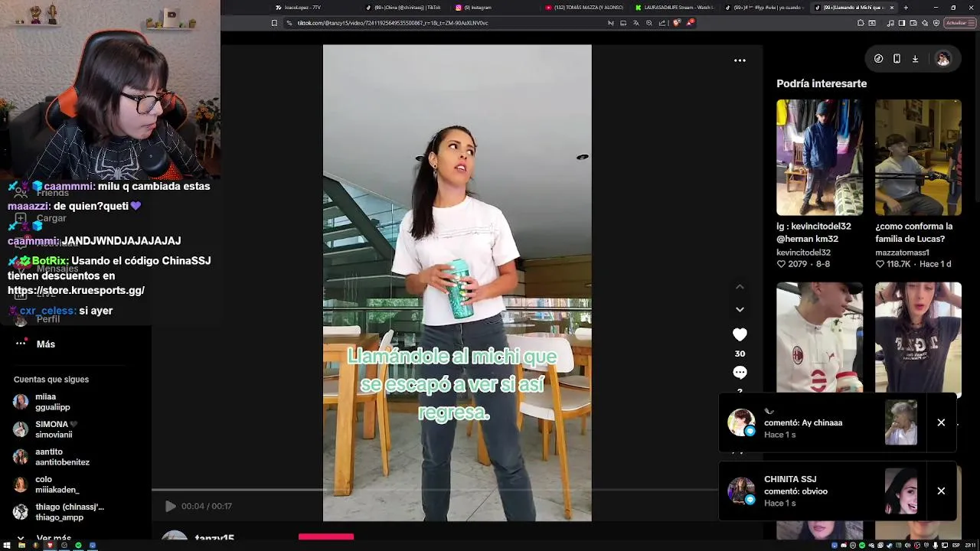Open a new browser tab
Viewport: 980px width, 551px height.
point(906,8)
